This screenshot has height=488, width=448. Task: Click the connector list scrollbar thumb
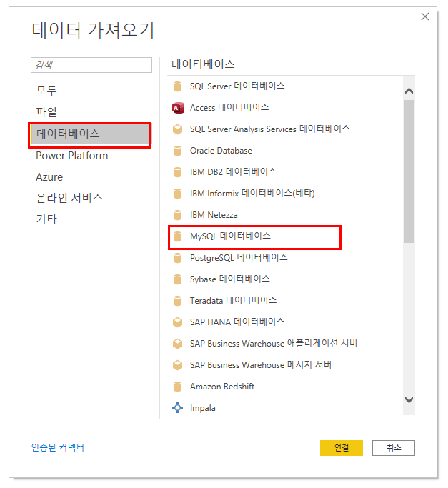click(x=409, y=171)
